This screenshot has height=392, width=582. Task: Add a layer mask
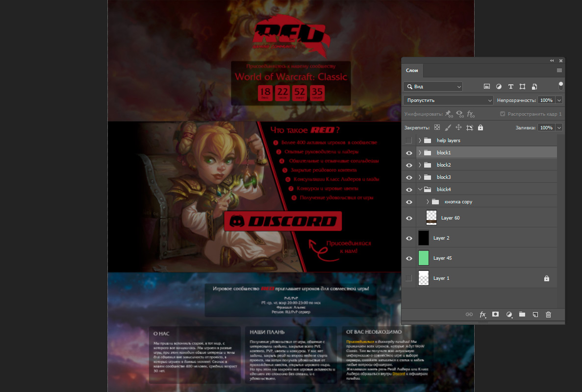(496, 314)
